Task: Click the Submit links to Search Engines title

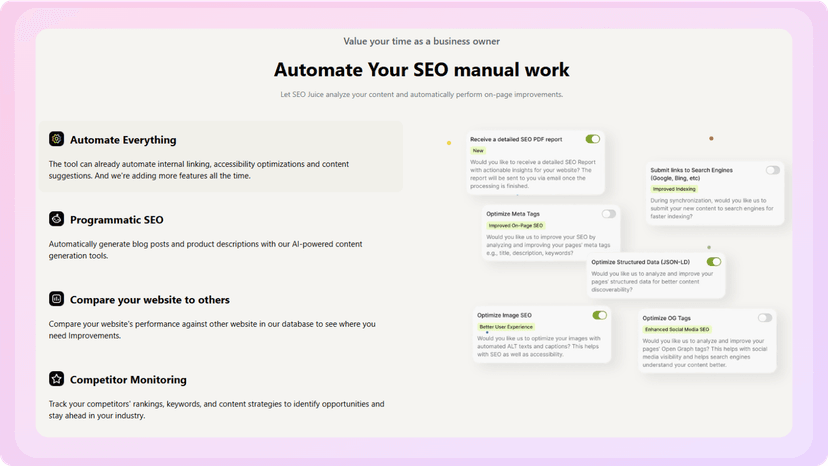Action: point(692,174)
